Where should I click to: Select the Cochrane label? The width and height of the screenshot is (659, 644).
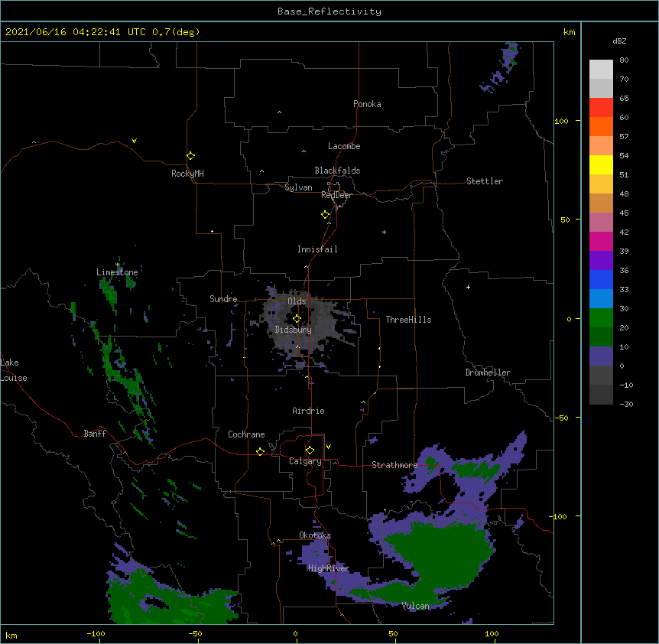coord(246,434)
